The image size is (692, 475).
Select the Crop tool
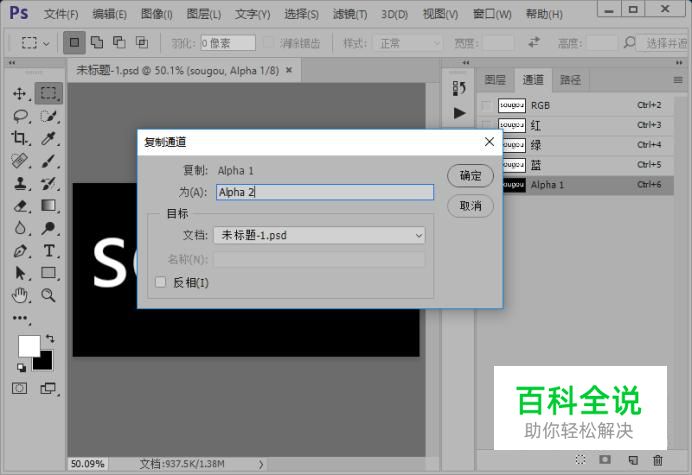click(19, 138)
